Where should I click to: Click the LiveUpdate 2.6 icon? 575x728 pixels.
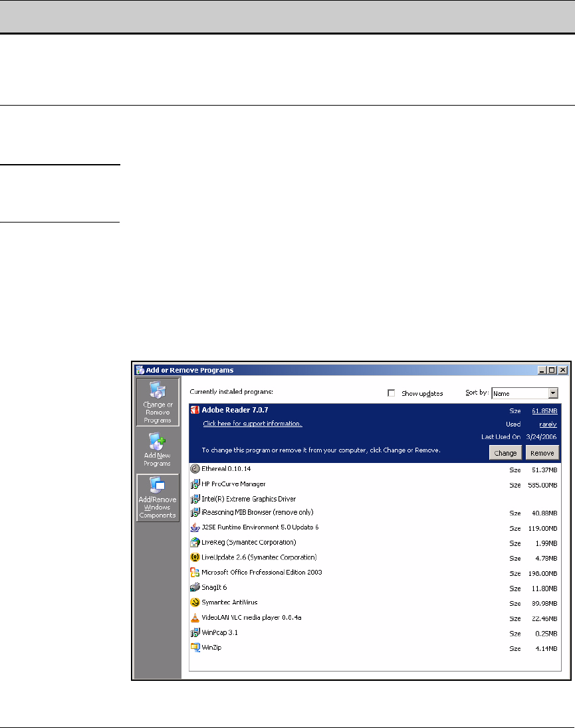point(195,557)
